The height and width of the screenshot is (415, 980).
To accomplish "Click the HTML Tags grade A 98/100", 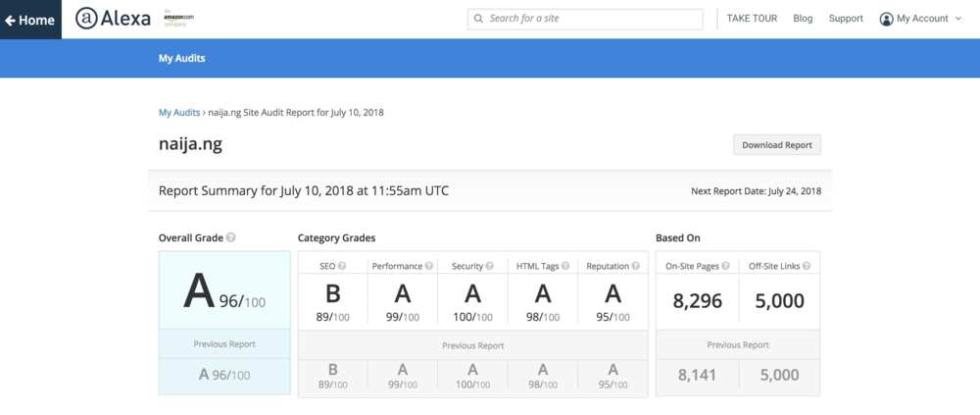I will click(543, 303).
